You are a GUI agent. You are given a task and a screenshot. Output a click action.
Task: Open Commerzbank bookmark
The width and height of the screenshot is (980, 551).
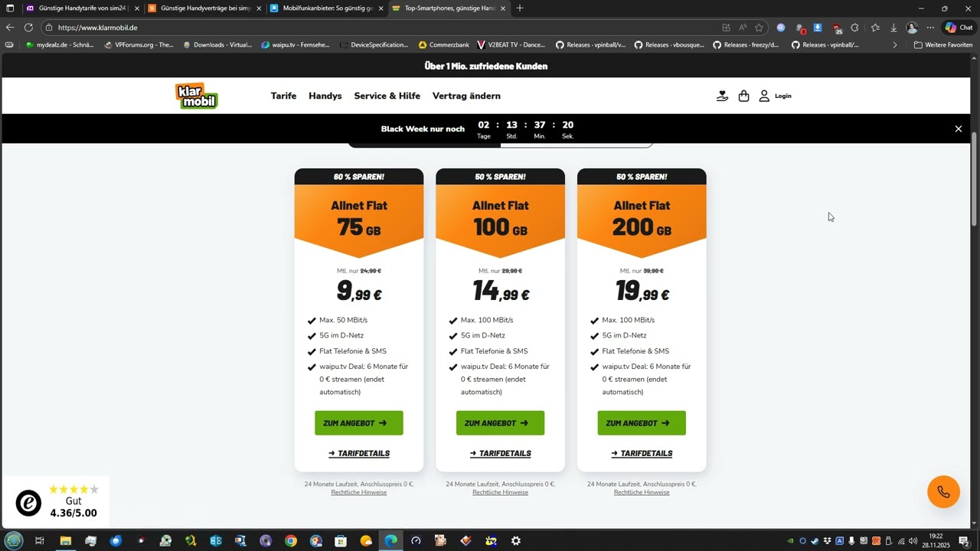[443, 45]
